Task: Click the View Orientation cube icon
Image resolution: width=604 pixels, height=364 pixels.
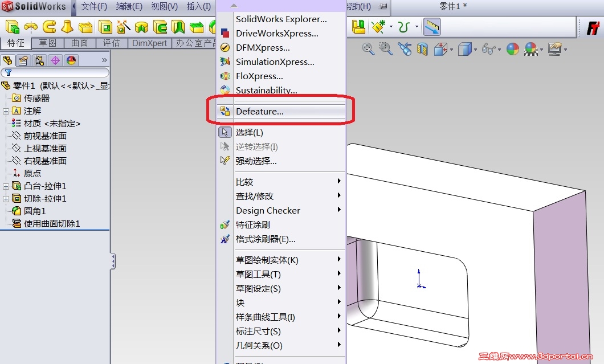Action: click(x=440, y=49)
